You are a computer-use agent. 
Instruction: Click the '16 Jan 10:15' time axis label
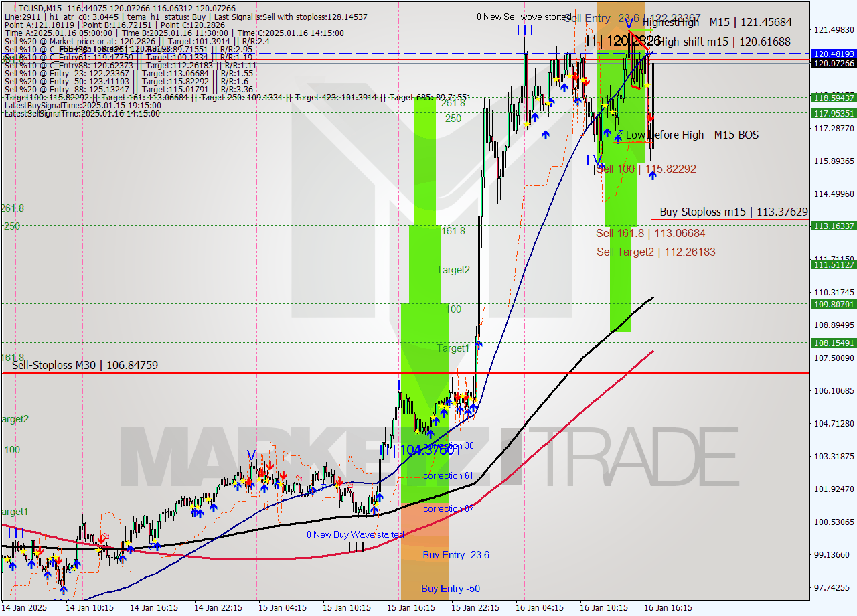pos(603,608)
